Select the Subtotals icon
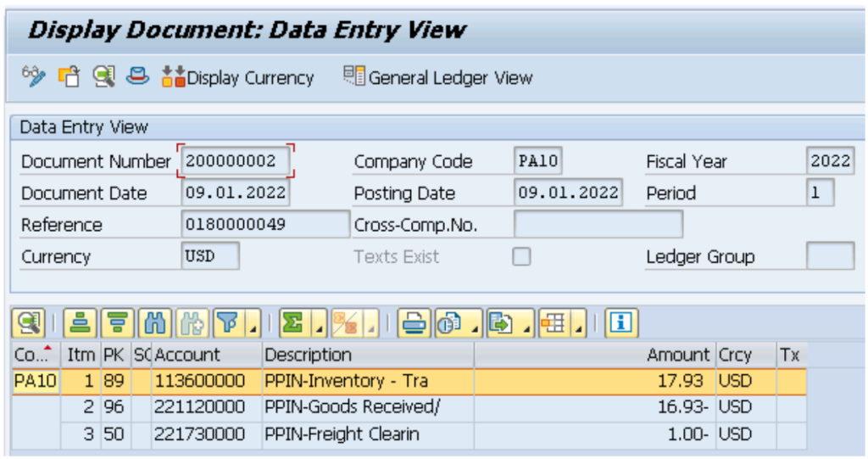Screen dimensions: 868x459 pyautogui.click(x=347, y=323)
